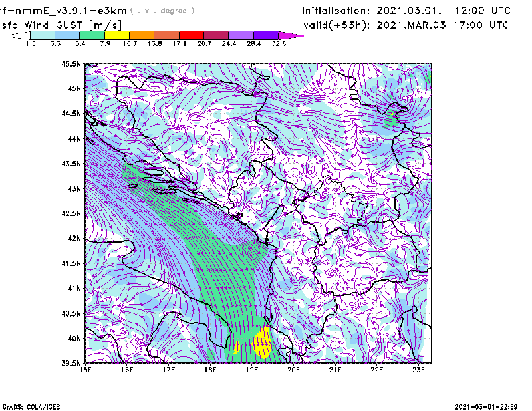Click the '17E' longitude label
Viewport: 532px width, 411px height.
[x=169, y=370]
